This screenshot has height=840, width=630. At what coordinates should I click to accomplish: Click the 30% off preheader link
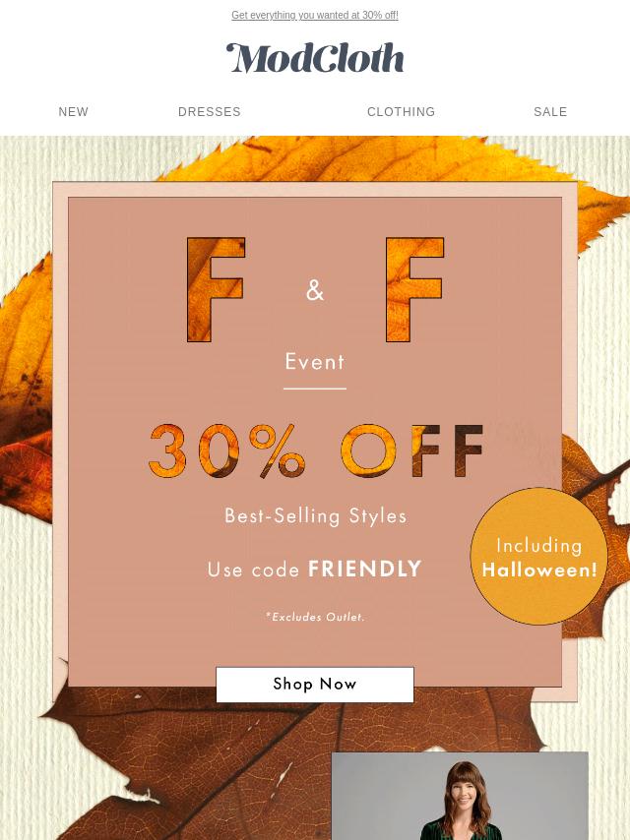tap(315, 15)
